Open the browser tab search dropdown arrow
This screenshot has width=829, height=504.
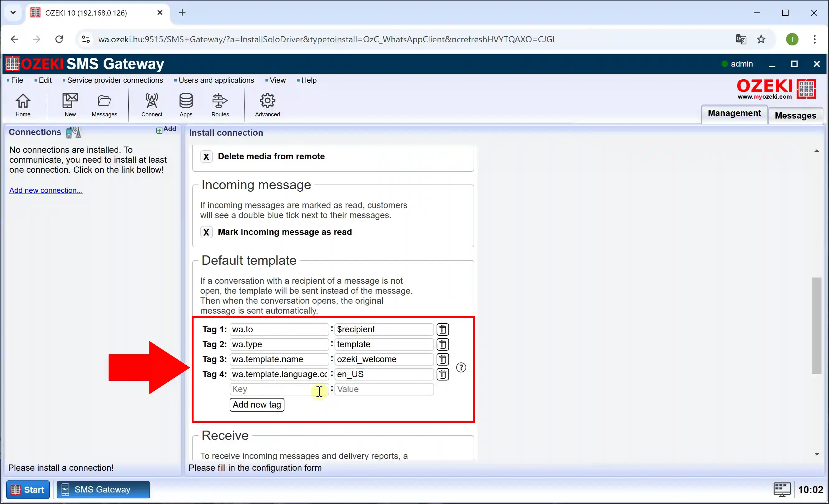(13, 13)
